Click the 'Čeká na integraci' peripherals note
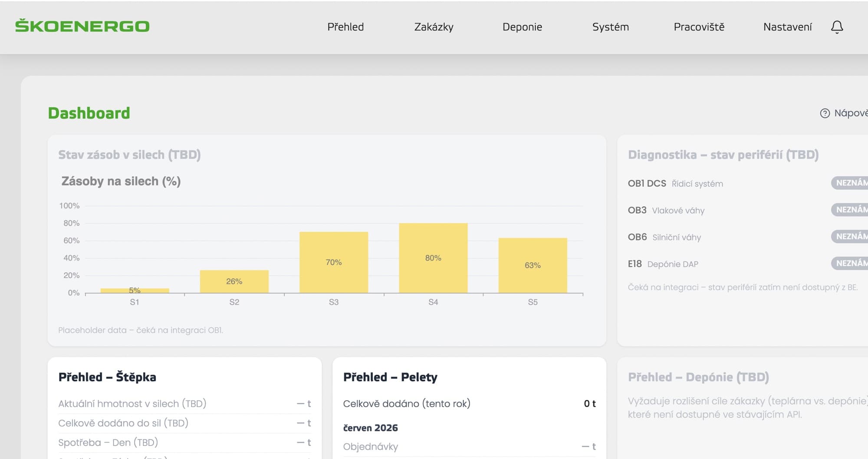 (x=743, y=287)
